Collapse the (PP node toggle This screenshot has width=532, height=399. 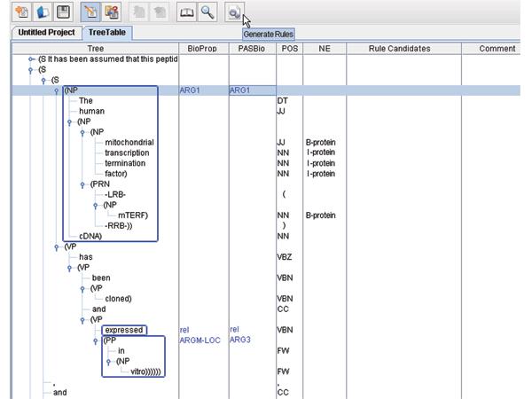click(96, 341)
